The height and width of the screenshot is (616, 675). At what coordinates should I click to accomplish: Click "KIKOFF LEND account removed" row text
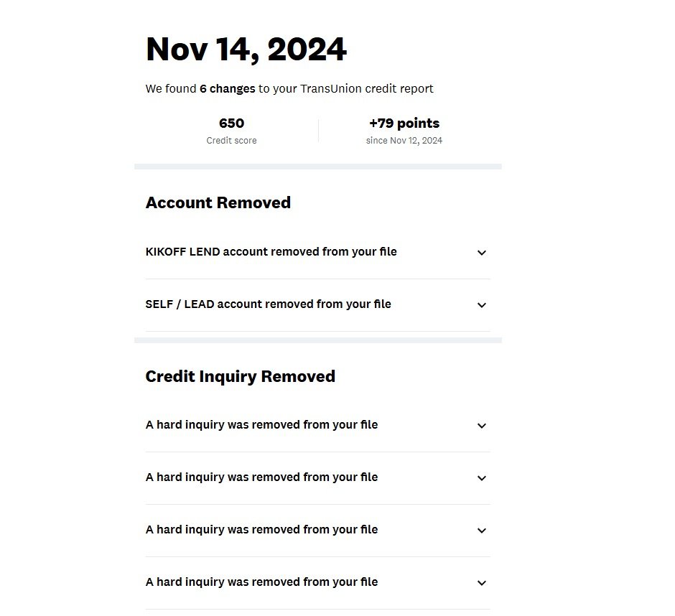(x=271, y=252)
